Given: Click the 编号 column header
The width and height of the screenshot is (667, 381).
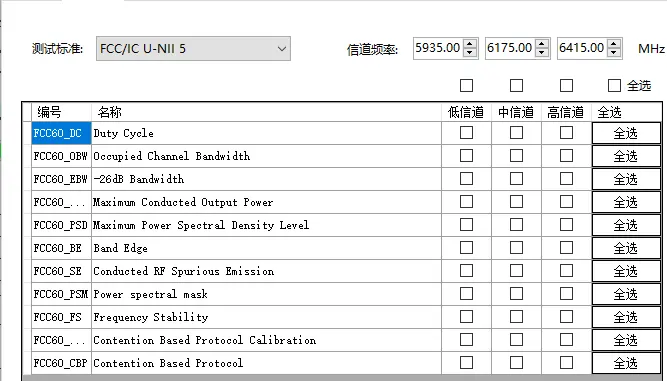Looking at the screenshot, I should [x=61, y=112].
